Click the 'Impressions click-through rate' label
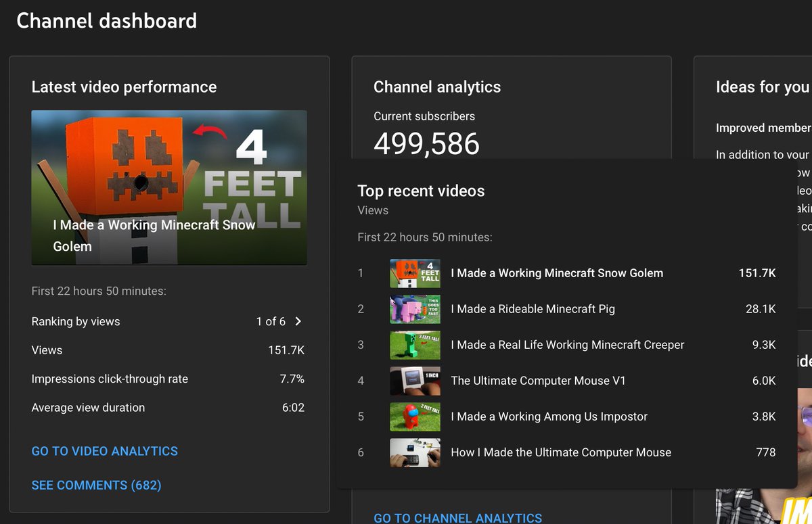The height and width of the screenshot is (524, 812). 110,379
